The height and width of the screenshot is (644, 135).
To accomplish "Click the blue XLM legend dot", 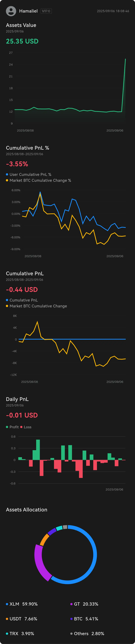I will [7, 604].
